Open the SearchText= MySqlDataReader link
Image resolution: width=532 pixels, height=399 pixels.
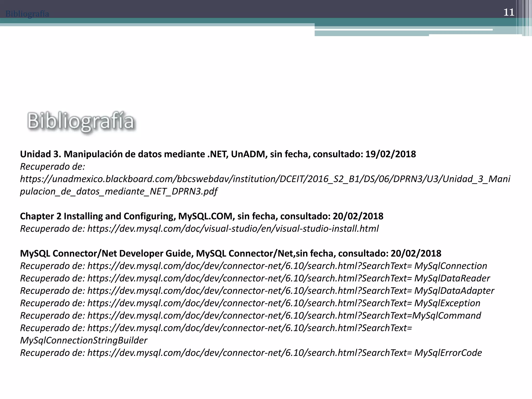pos(289,278)
